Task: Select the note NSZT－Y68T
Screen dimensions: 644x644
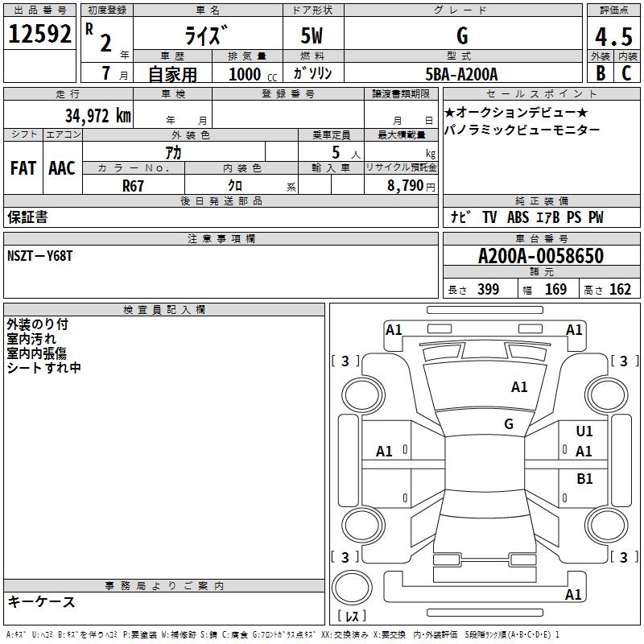Action: click(x=39, y=256)
